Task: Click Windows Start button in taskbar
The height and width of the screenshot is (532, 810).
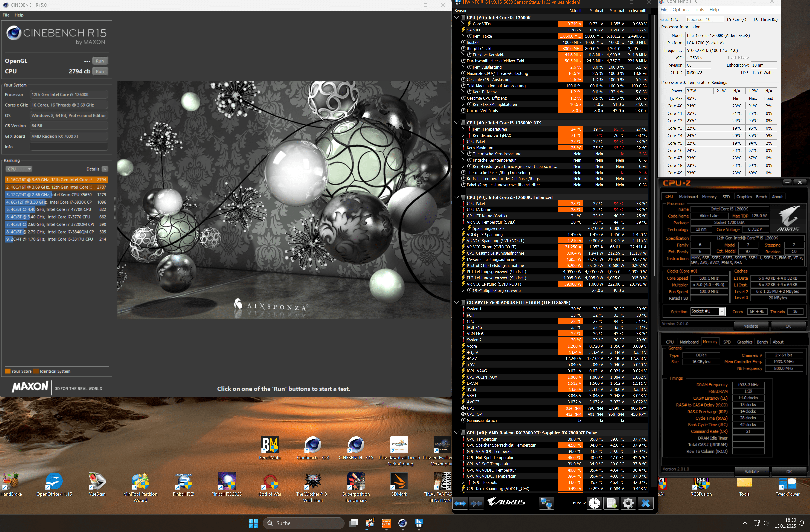Action: click(x=253, y=523)
